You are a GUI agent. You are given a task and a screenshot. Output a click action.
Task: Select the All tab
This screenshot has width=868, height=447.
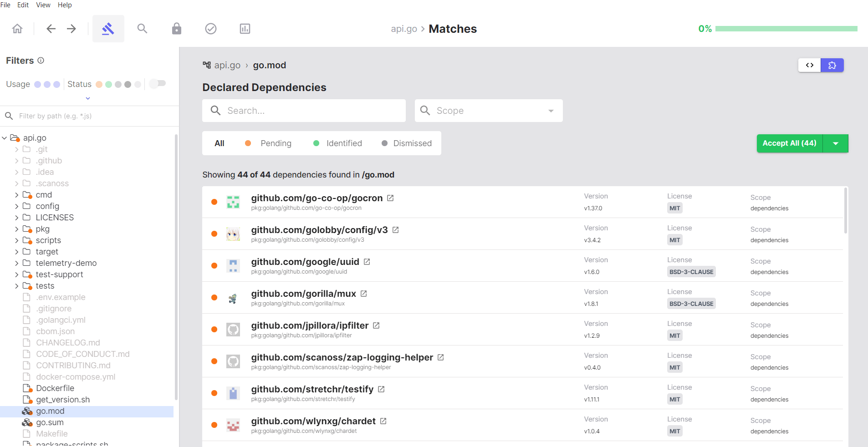(220, 143)
